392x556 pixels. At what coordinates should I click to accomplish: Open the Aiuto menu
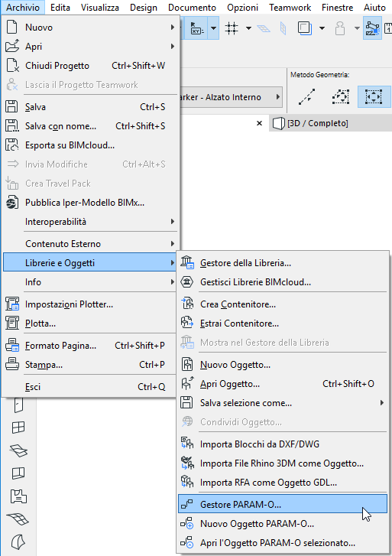click(x=374, y=8)
